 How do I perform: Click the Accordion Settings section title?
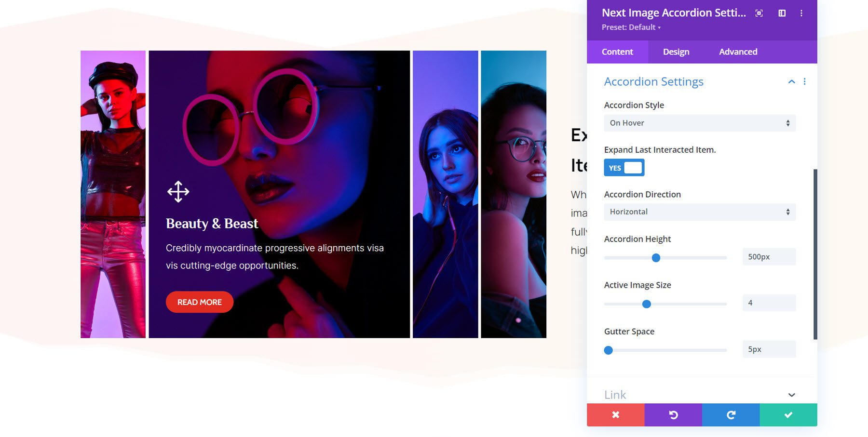click(654, 81)
